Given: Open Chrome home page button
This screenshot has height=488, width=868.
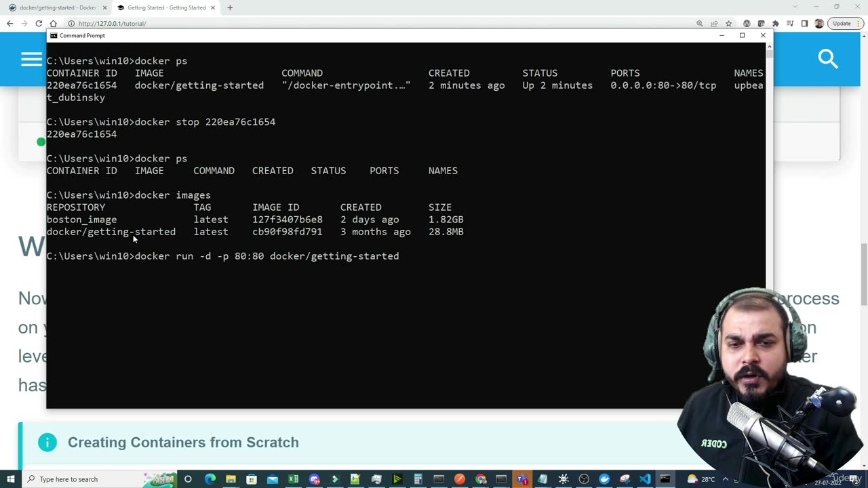Looking at the screenshot, I should tap(53, 23).
